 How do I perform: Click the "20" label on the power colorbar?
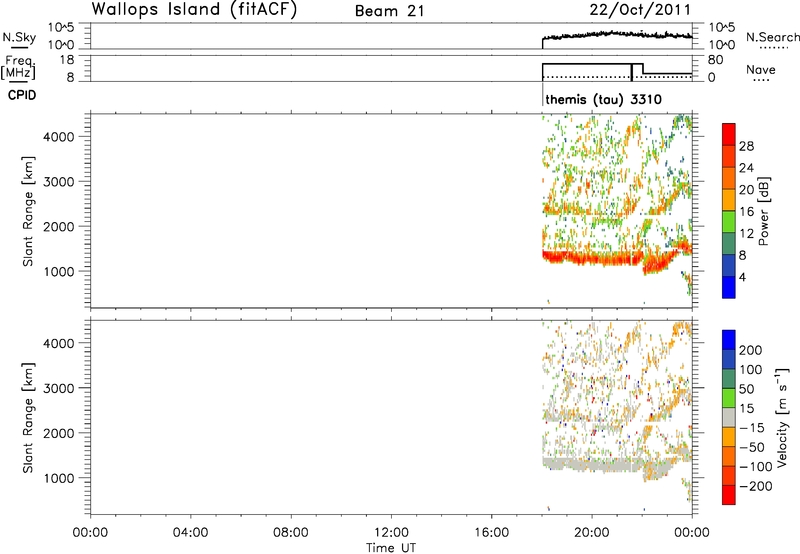(746, 190)
